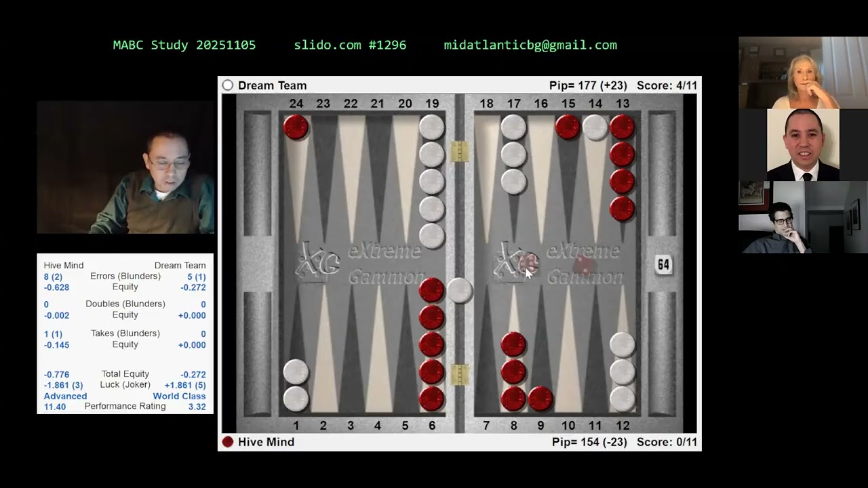Click the Advanced rating text
868x488 pixels.
point(65,396)
